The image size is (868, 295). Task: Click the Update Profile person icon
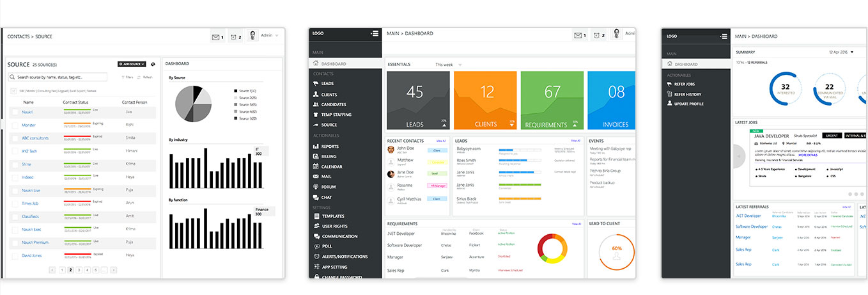pyautogui.click(x=669, y=104)
